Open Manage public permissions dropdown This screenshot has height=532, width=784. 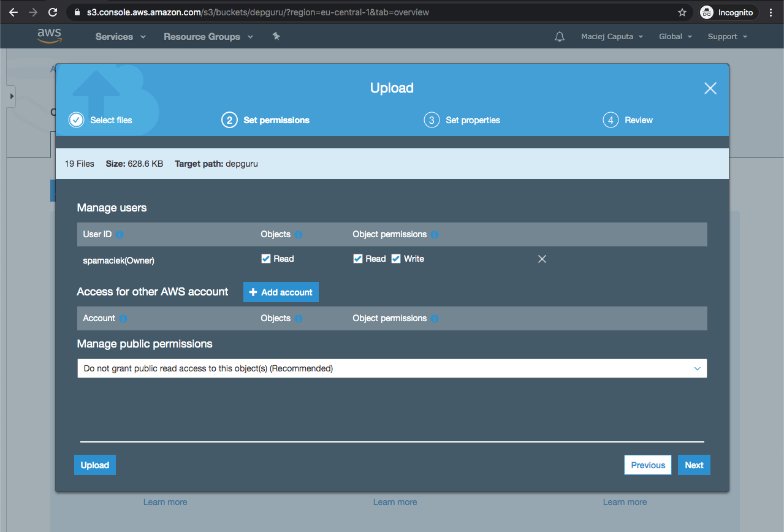(x=392, y=368)
